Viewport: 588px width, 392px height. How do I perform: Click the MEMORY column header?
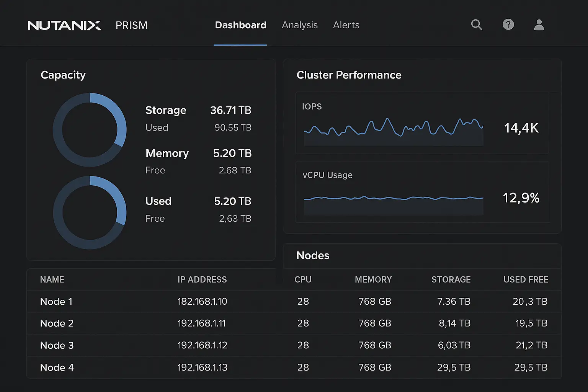(373, 280)
